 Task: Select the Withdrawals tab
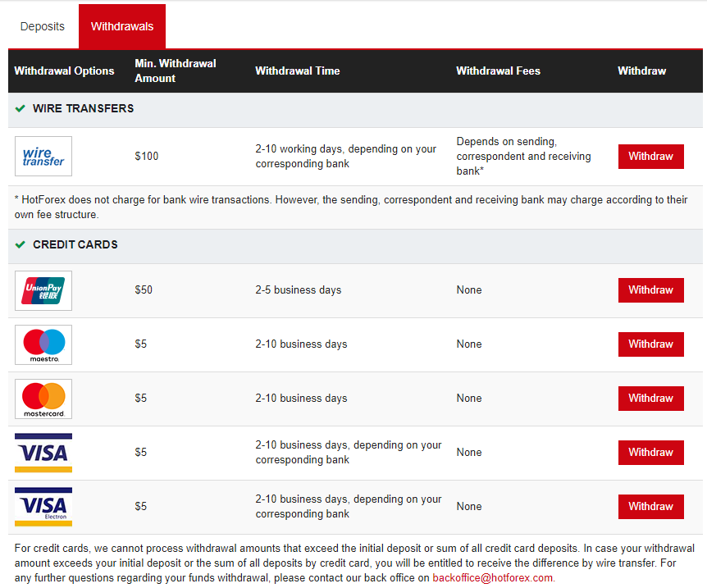(x=122, y=26)
